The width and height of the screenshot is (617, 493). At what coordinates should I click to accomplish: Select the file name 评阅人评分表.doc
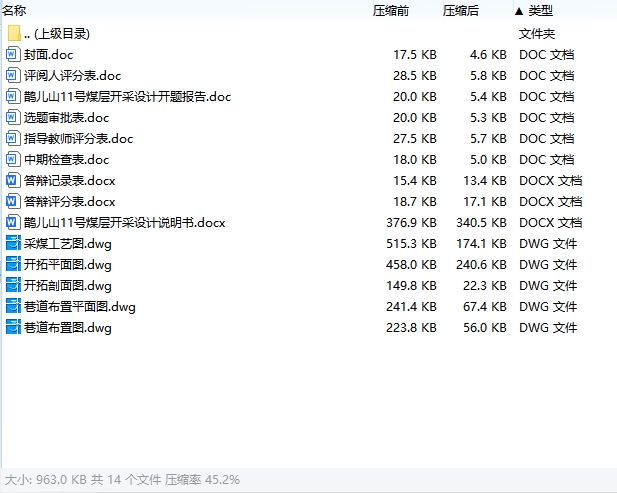tap(72, 76)
